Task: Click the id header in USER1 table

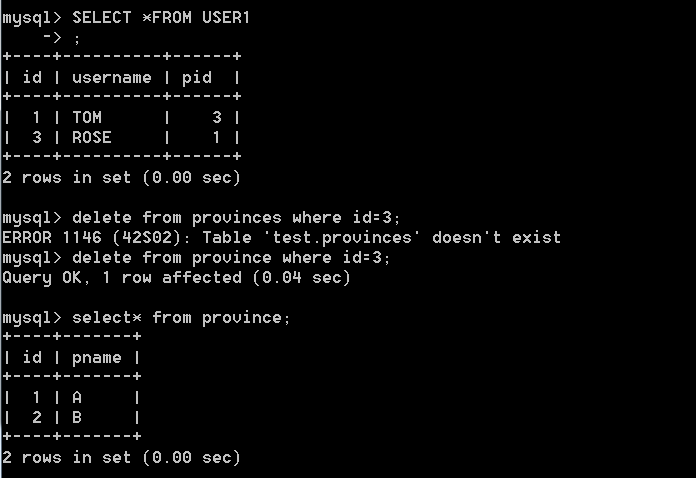Action: click(32, 77)
